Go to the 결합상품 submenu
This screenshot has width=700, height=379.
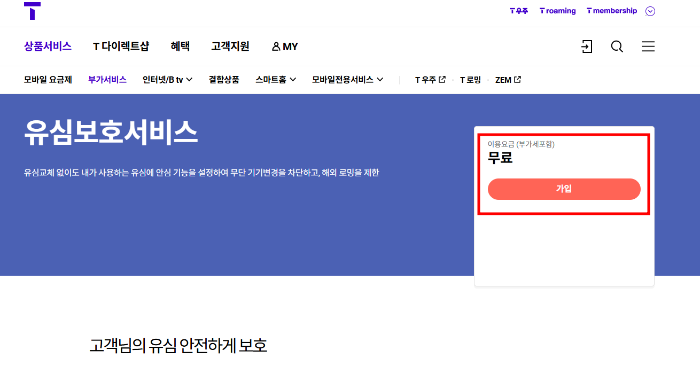(x=224, y=79)
